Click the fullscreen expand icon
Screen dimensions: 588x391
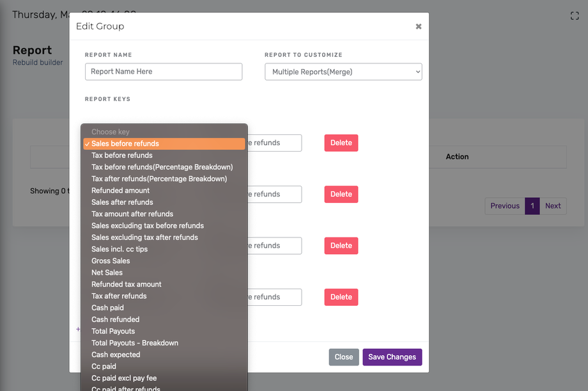(x=575, y=16)
